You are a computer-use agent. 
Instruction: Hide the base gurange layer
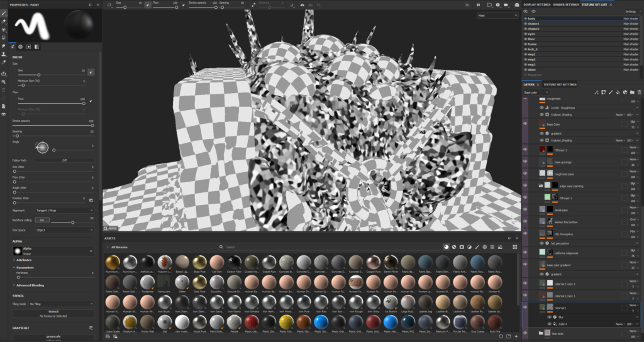pos(525,162)
